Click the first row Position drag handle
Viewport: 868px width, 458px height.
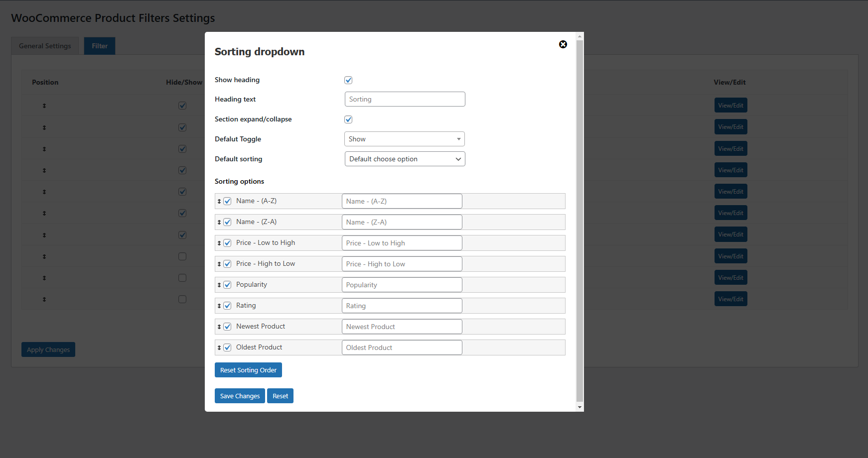tap(44, 106)
